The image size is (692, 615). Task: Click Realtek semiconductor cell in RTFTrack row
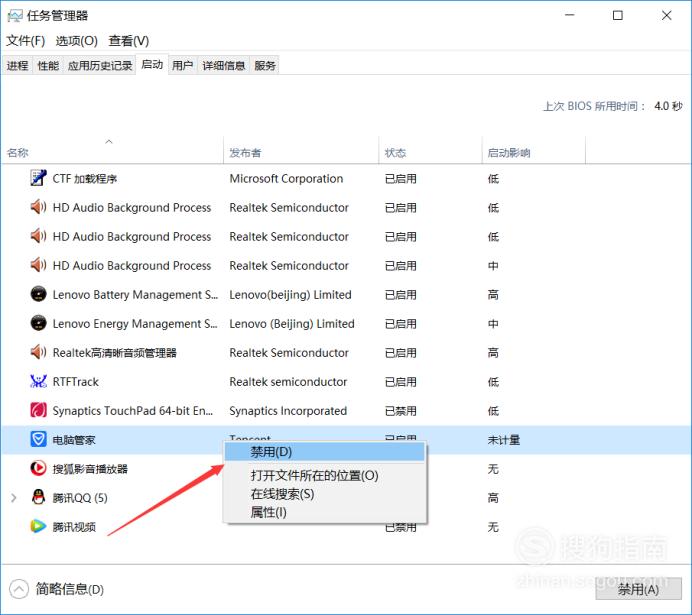288,382
